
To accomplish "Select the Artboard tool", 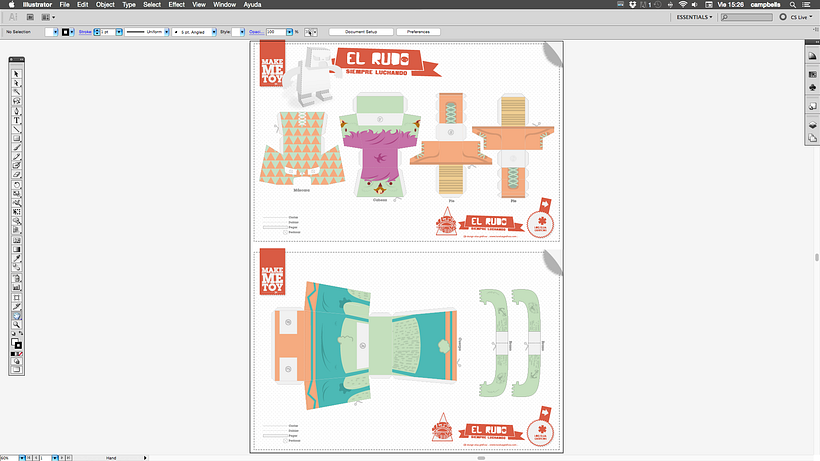I will point(16,297).
